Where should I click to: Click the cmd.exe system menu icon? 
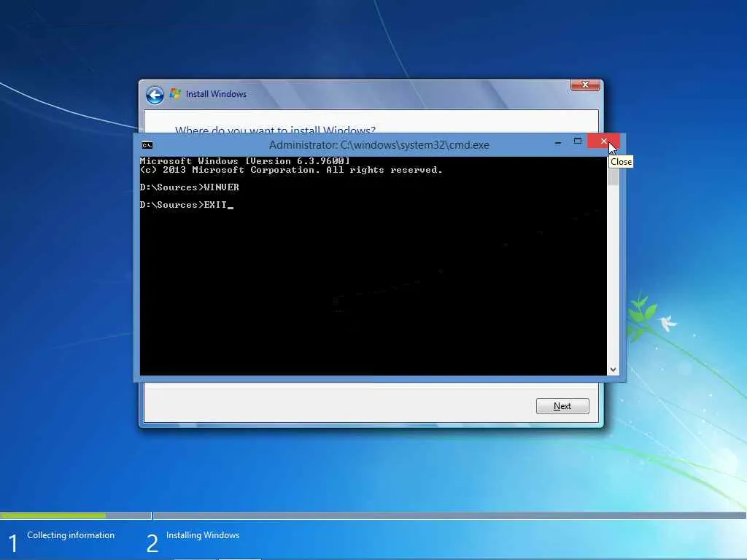pos(147,145)
